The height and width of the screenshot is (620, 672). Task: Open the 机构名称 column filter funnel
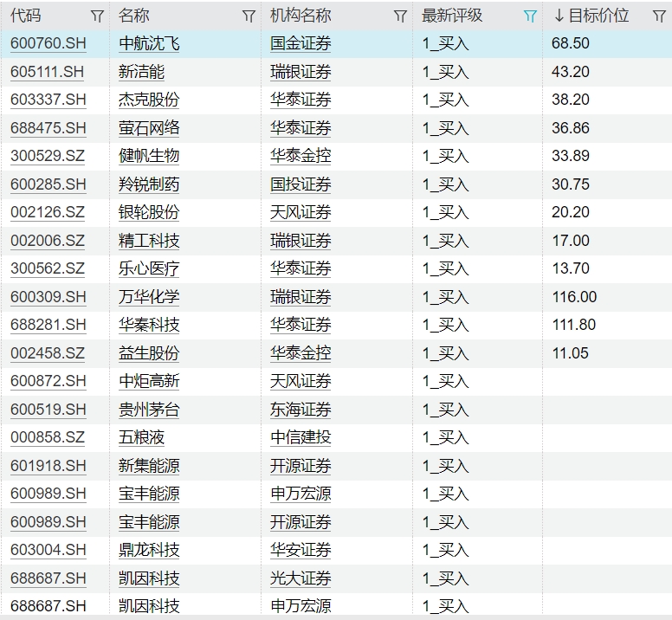[x=400, y=16]
